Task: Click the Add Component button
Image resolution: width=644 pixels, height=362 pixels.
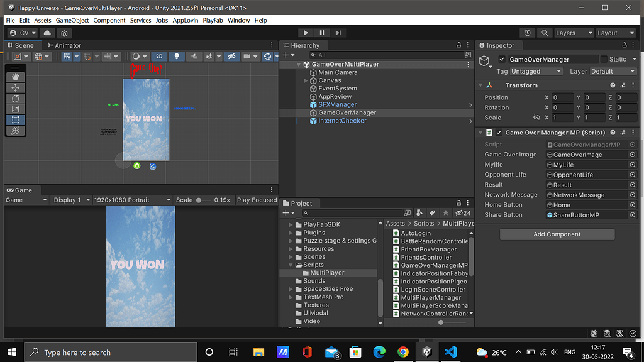Action: pyautogui.click(x=557, y=234)
